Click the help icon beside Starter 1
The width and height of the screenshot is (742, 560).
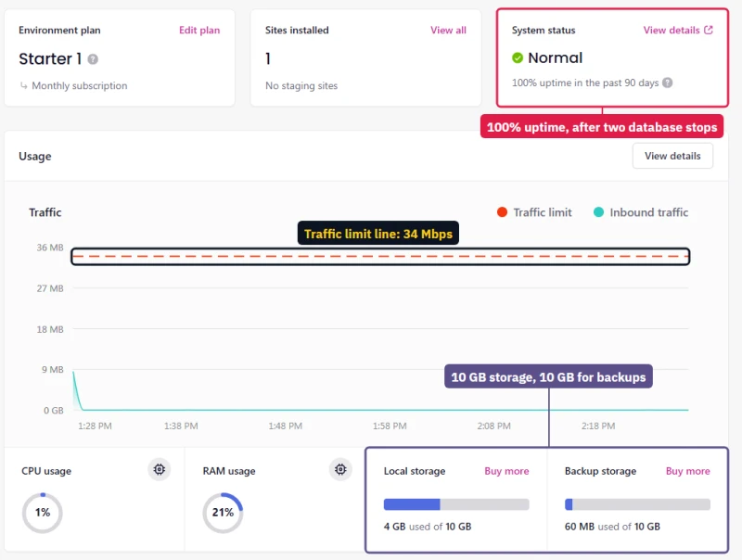(x=93, y=59)
